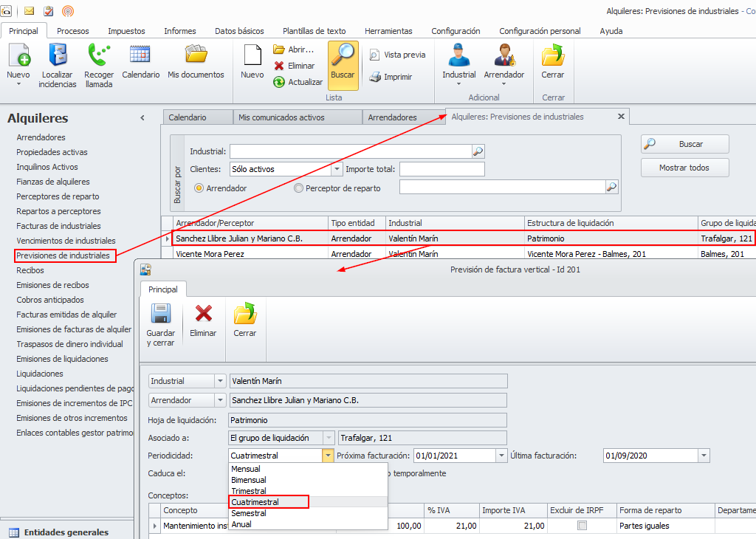
Task: Open Liquidaciones in sidebar
Action: [x=40, y=374]
